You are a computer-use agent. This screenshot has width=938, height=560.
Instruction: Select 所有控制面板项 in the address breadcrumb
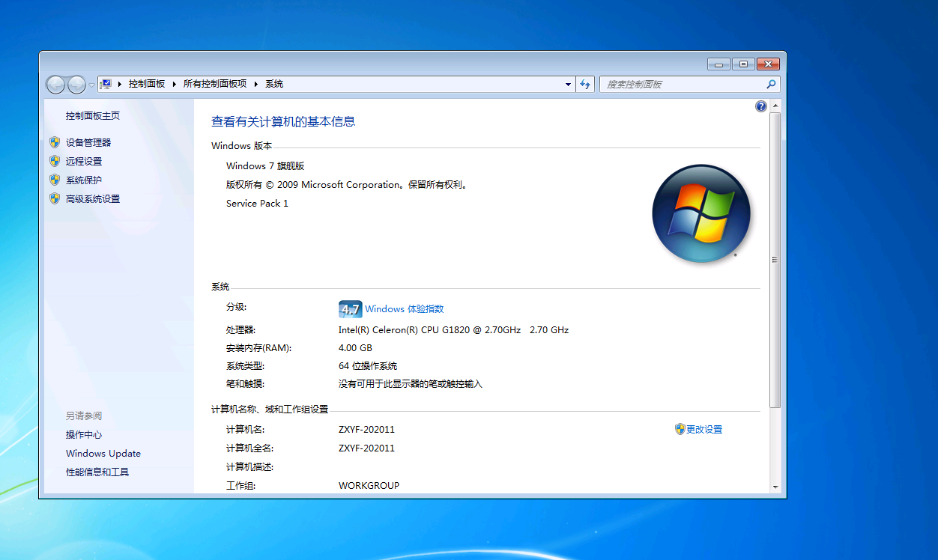point(215,84)
